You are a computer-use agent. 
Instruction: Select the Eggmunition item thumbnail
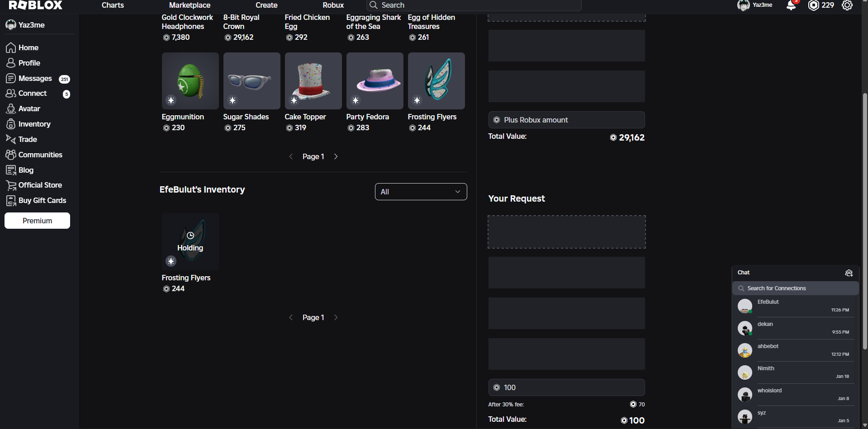190,81
